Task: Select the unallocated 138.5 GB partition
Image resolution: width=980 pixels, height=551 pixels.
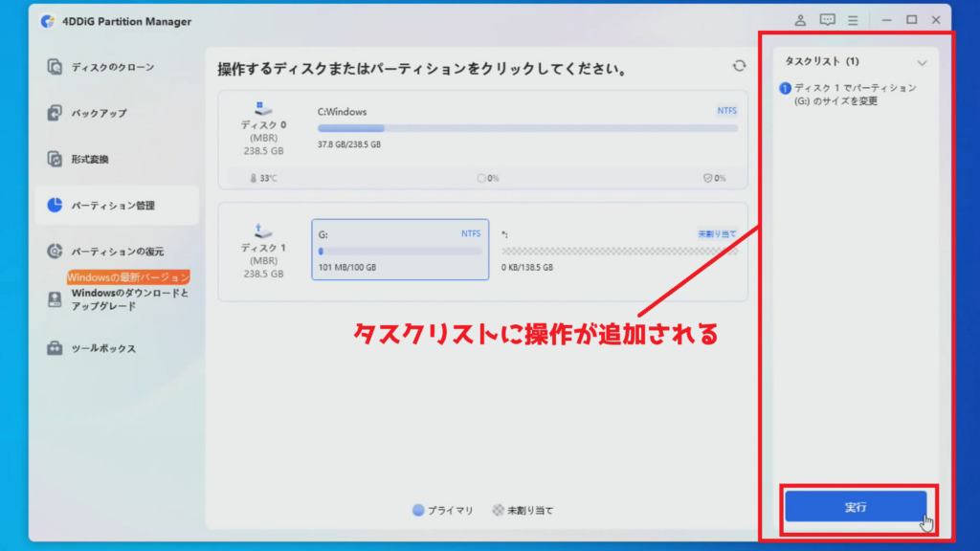Action: pos(619,251)
